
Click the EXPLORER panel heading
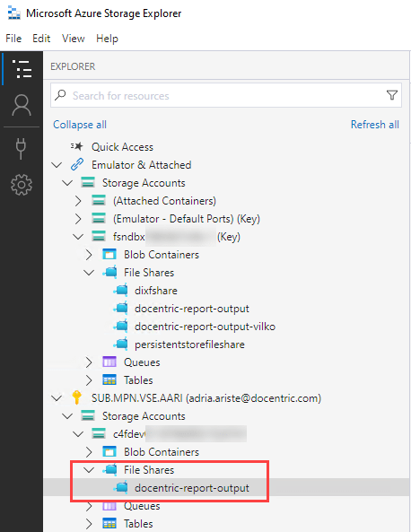point(73,66)
